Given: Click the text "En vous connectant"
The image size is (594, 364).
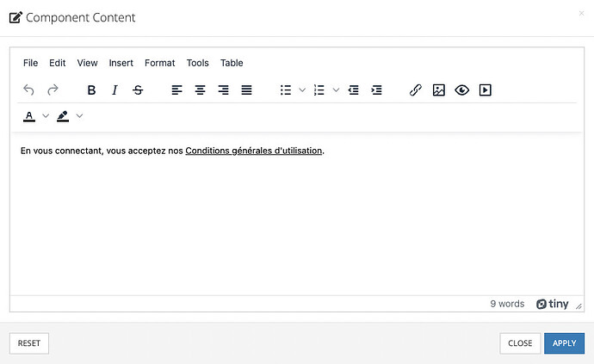Looking at the screenshot, I should (61, 151).
